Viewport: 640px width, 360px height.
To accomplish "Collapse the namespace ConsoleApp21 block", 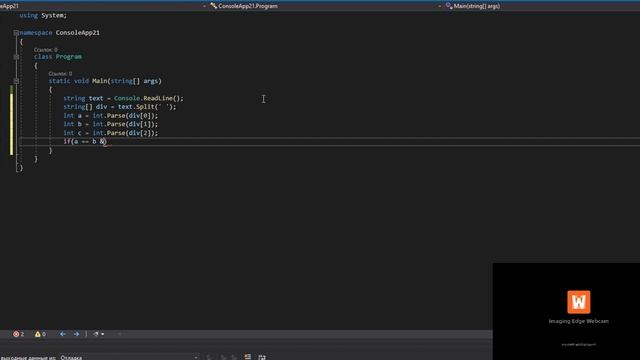I will click(x=16, y=33).
